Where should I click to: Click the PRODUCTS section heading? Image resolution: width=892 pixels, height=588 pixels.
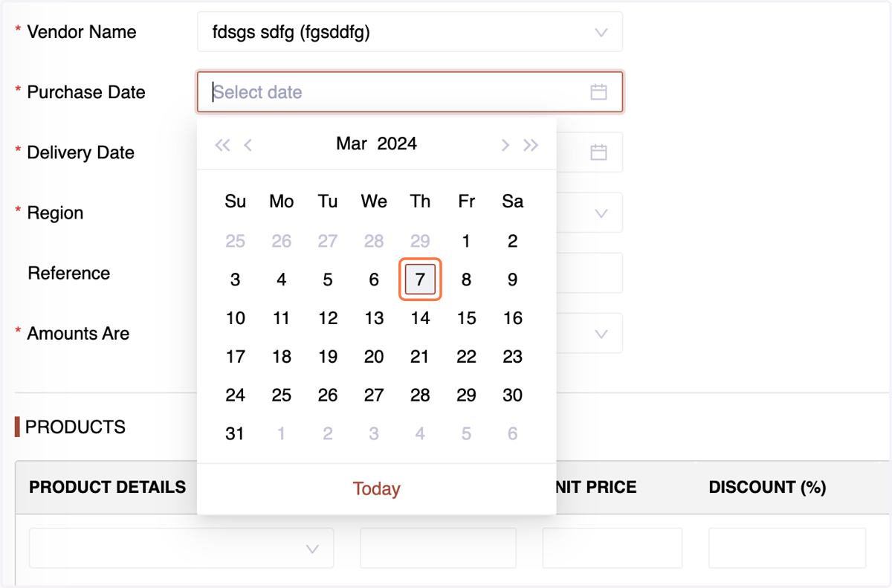tap(75, 427)
